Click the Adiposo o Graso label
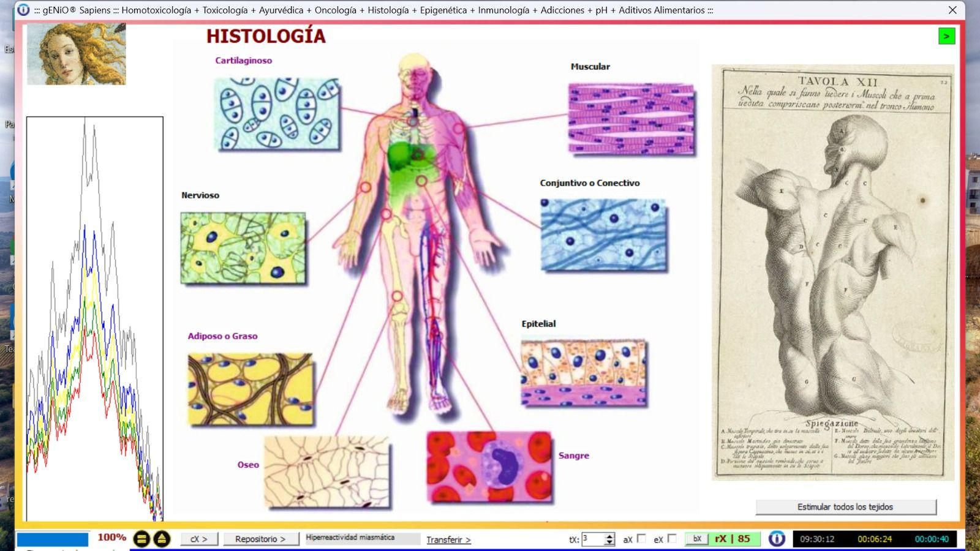The image size is (980, 551). pyautogui.click(x=222, y=336)
